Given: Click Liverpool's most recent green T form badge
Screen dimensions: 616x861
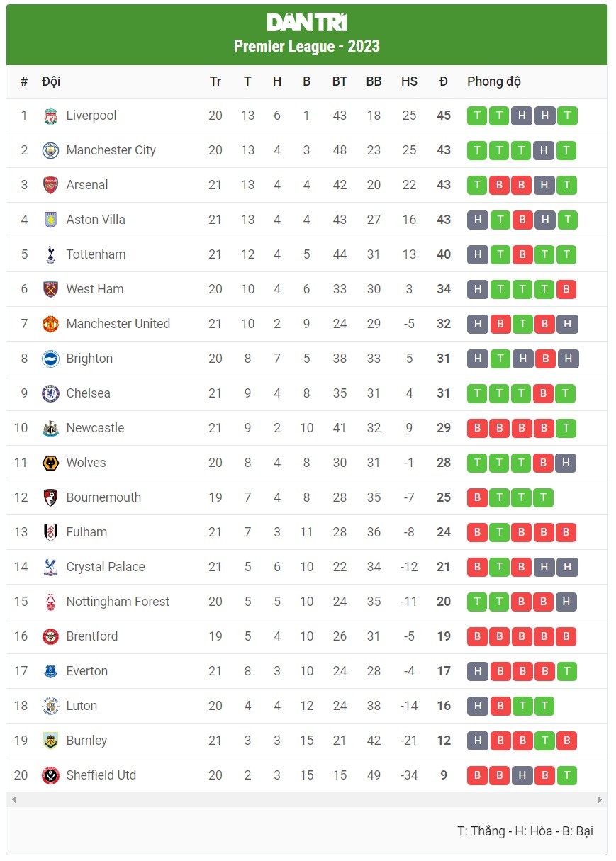Looking at the screenshot, I should (567, 116).
